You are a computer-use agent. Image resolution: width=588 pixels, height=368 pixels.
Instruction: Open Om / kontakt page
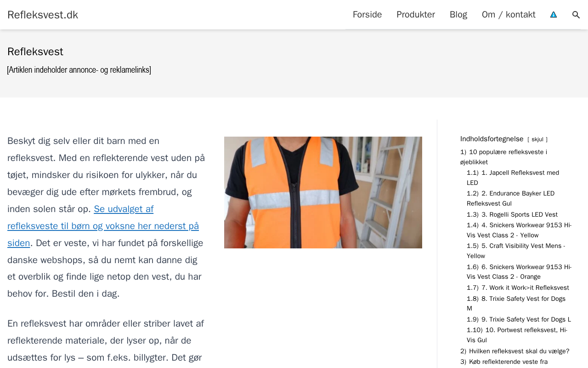509,15
